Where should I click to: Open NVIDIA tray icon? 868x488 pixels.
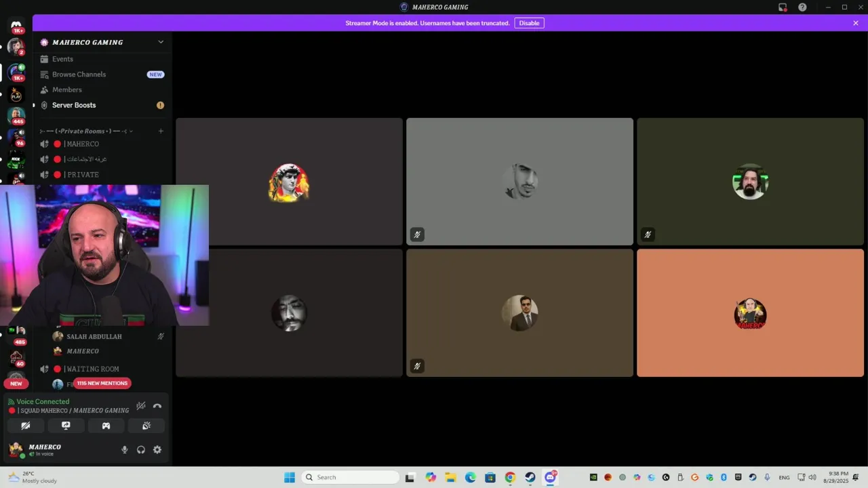(x=593, y=477)
